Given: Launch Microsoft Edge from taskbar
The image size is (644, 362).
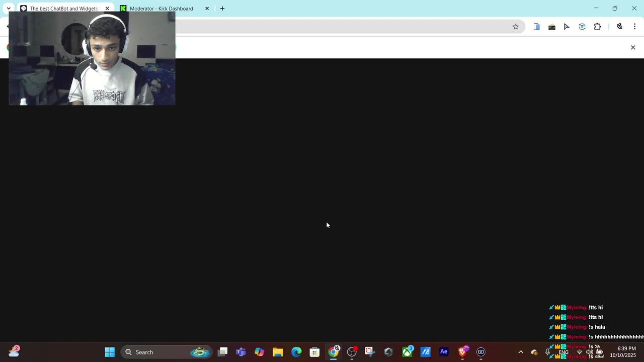Looking at the screenshot, I should point(296,352).
